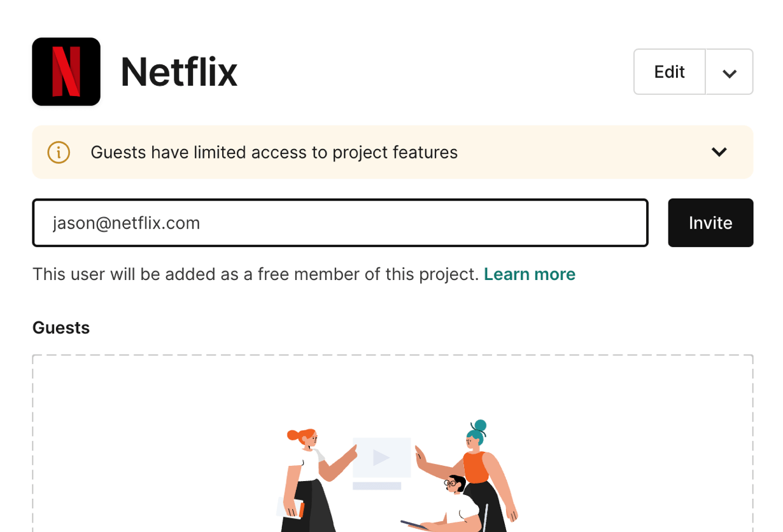Click the 'Guests have limited access' banner text
This screenshot has height=532, width=783.
pos(274,153)
